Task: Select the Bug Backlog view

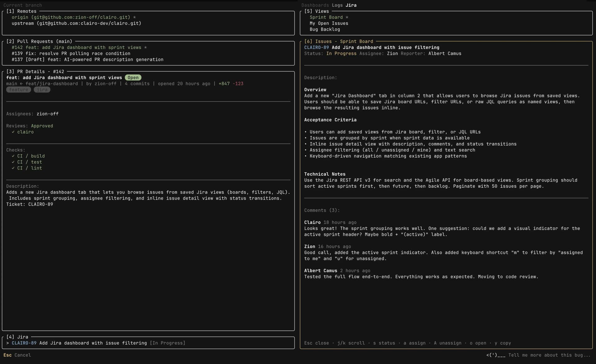Action: coord(325,29)
